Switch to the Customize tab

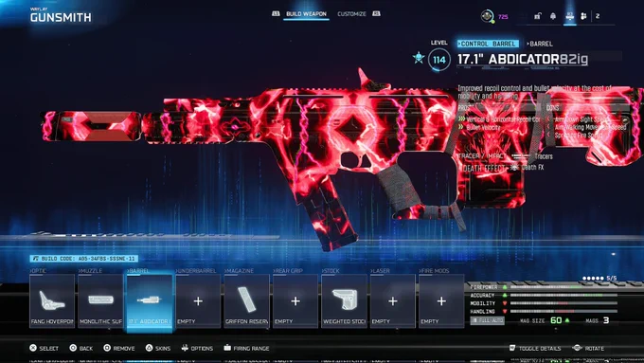pos(351,14)
